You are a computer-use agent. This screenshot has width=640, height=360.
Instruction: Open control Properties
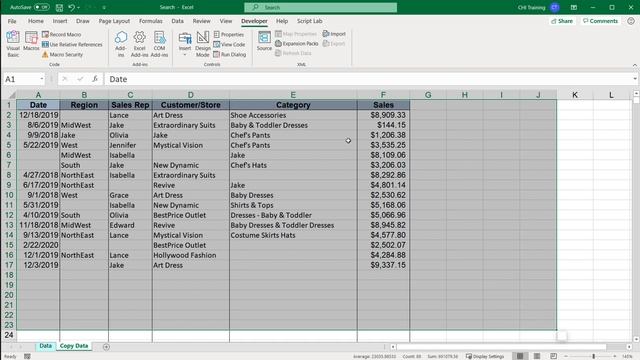pyautogui.click(x=229, y=35)
